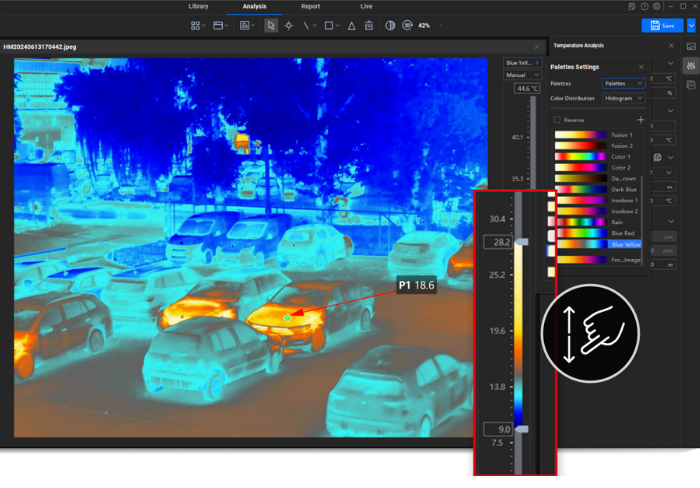The height and width of the screenshot is (488, 700).
Task: Switch to the Library tab
Action: [x=199, y=6]
